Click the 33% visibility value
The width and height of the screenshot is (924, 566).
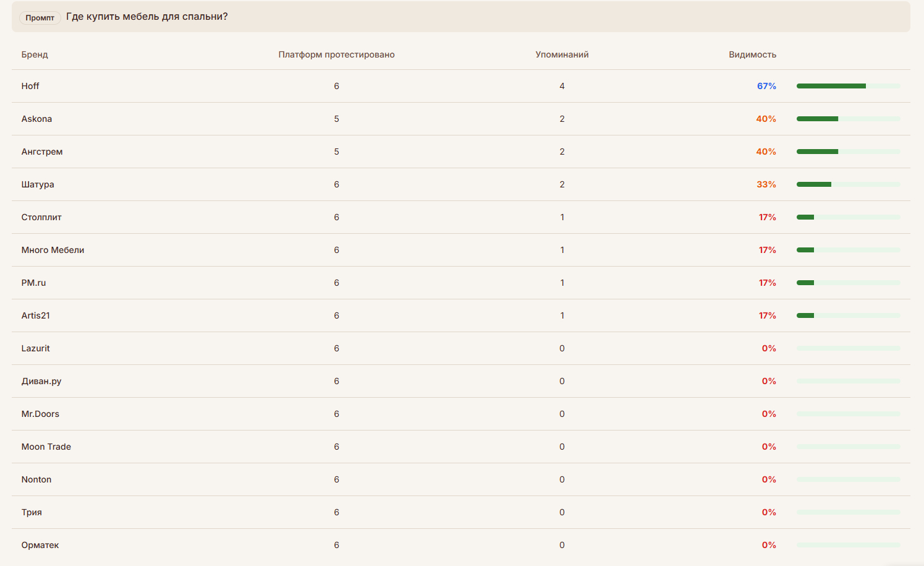[766, 184]
